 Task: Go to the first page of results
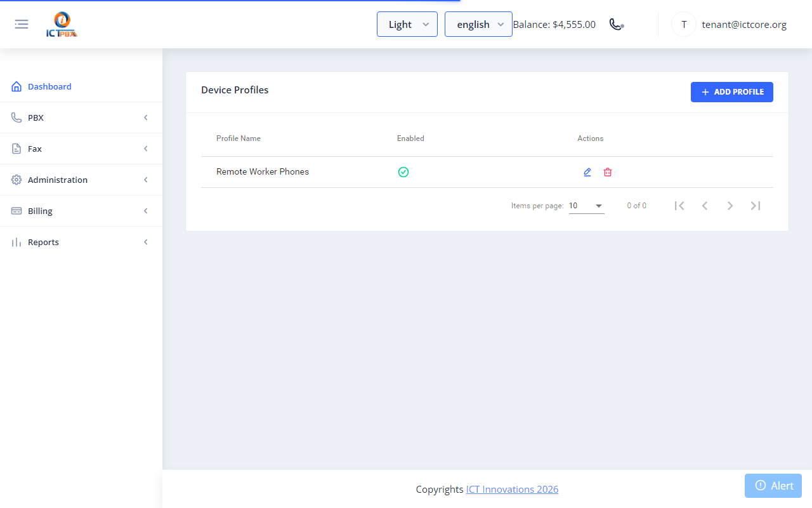click(679, 206)
